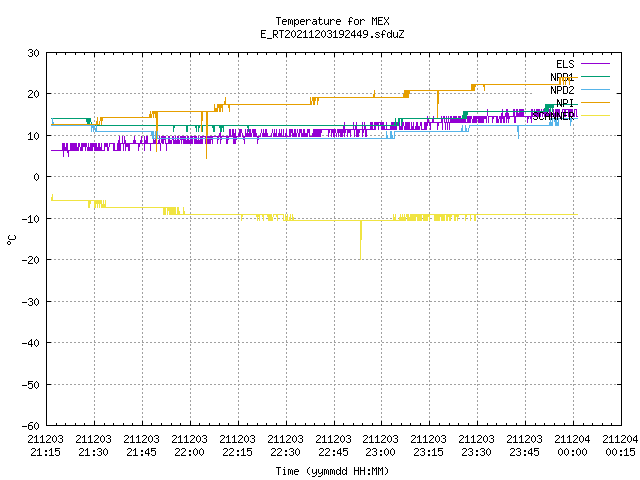
Task: Click the x-axis label 211203 21:15
Action: coord(46,446)
